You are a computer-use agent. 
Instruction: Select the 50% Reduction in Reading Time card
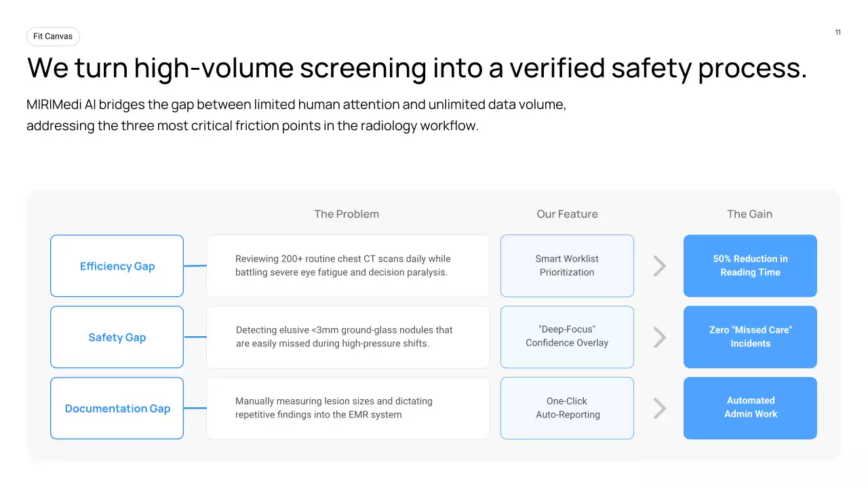click(x=750, y=266)
